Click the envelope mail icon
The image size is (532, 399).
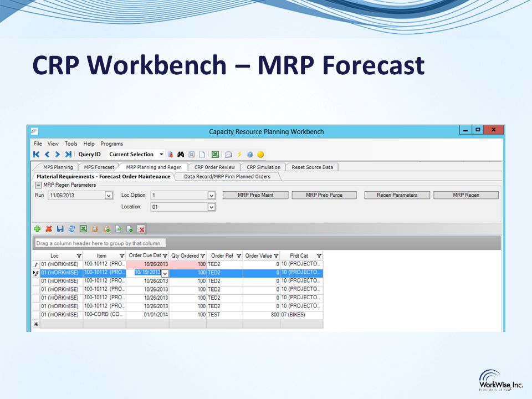[x=228, y=155]
